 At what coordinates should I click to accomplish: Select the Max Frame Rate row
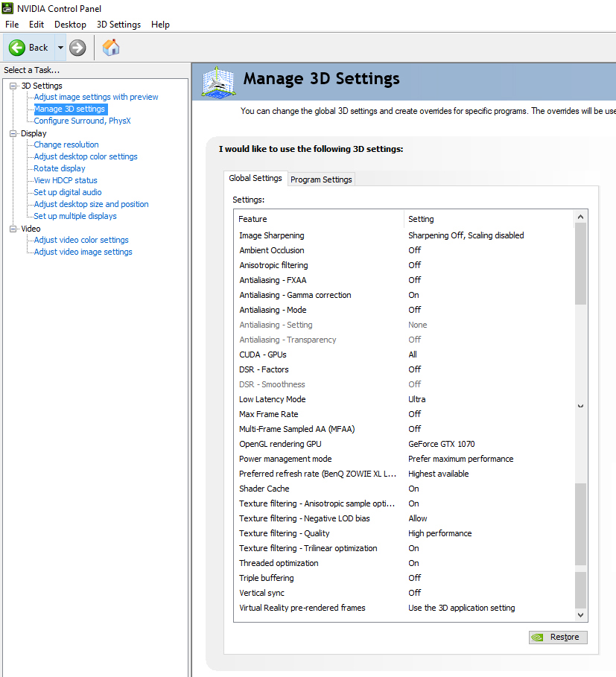(404, 415)
